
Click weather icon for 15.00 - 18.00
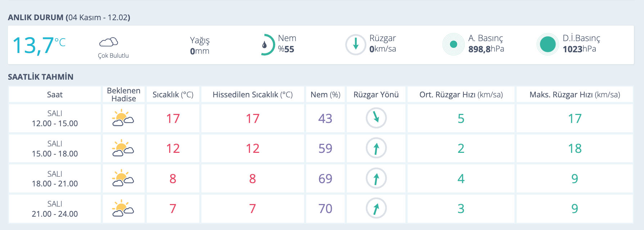(x=123, y=149)
